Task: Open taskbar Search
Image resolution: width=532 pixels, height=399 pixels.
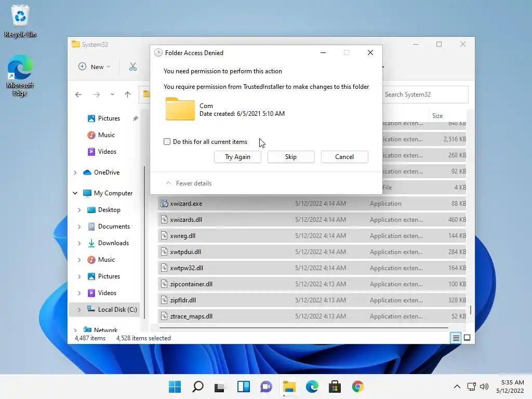Action: [x=198, y=387]
